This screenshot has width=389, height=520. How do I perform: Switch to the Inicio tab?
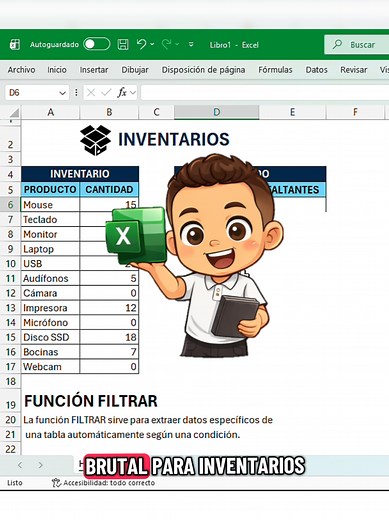tap(57, 70)
